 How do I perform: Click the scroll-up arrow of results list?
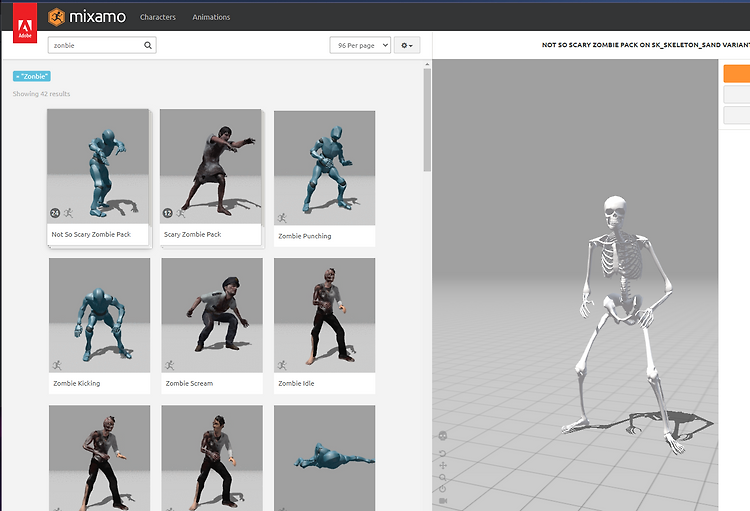pos(427,64)
